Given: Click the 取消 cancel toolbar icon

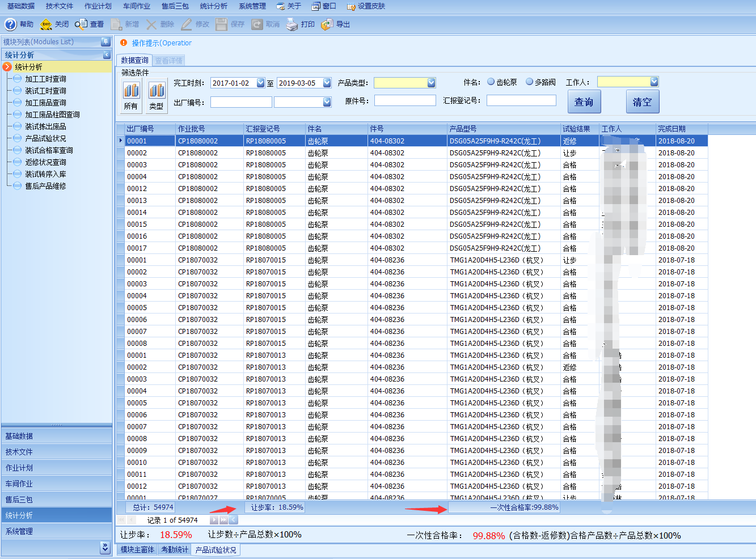Looking at the screenshot, I should pos(257,24).
